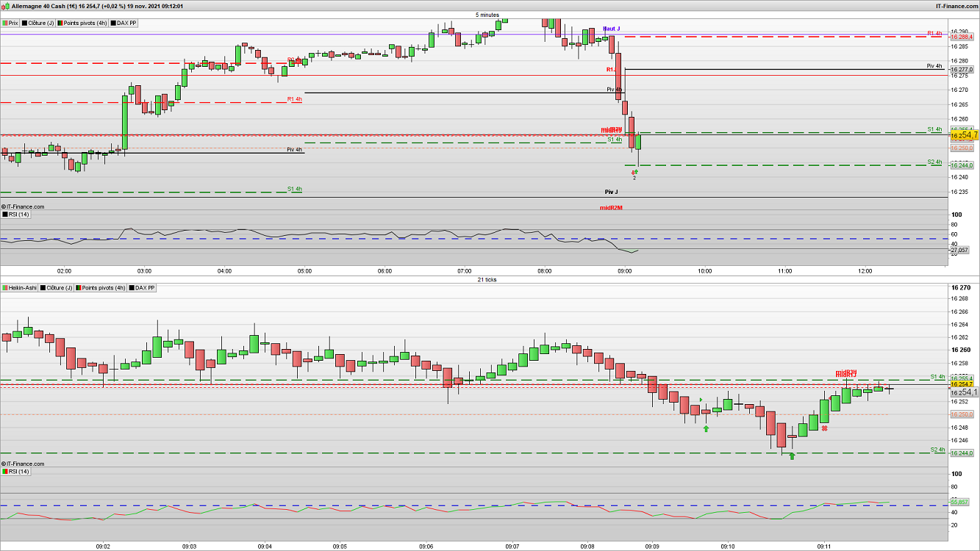Click the Allemagne 40 Cash (1€) title text
The image size is (980, 551).
(x=43, y=6)
